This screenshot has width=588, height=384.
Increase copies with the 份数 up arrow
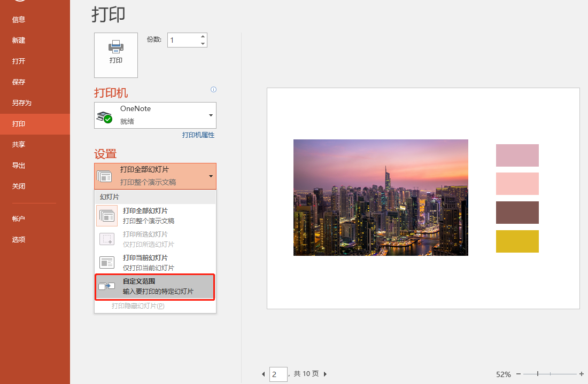pos(203,36)
